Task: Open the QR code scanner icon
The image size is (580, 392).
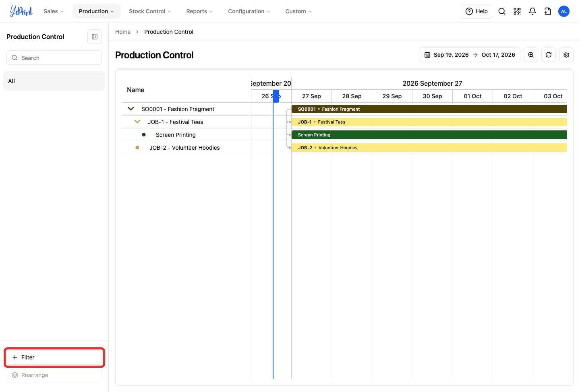Action: pos(517,11)
